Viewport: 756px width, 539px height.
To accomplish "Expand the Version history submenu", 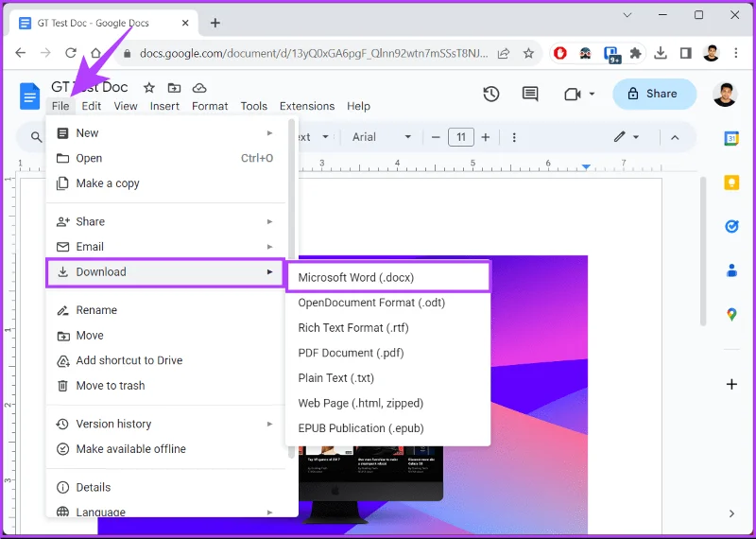I will (x=166, y=424).
